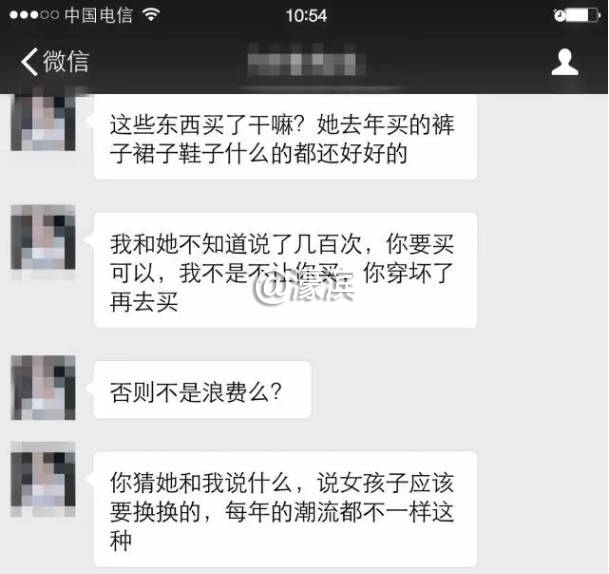Select the message bubble 这些东西买了干嘛

[x=285, y=137]
